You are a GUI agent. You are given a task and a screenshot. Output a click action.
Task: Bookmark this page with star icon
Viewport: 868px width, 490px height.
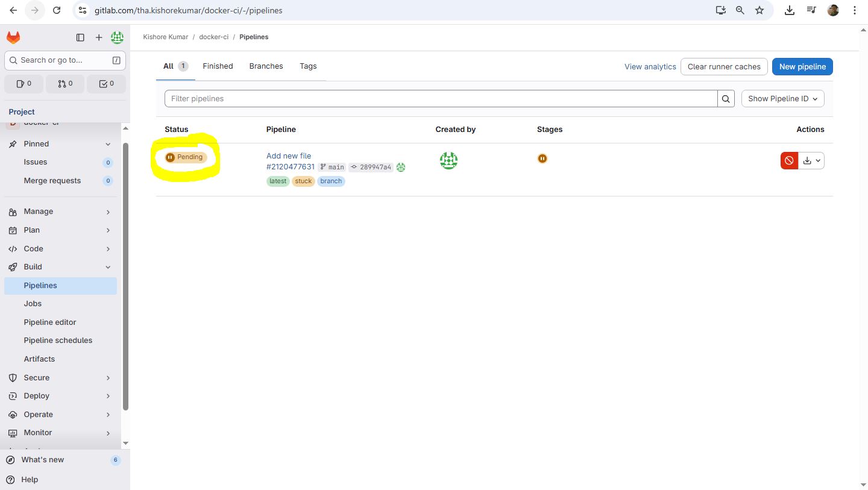[x=759, y=10]
